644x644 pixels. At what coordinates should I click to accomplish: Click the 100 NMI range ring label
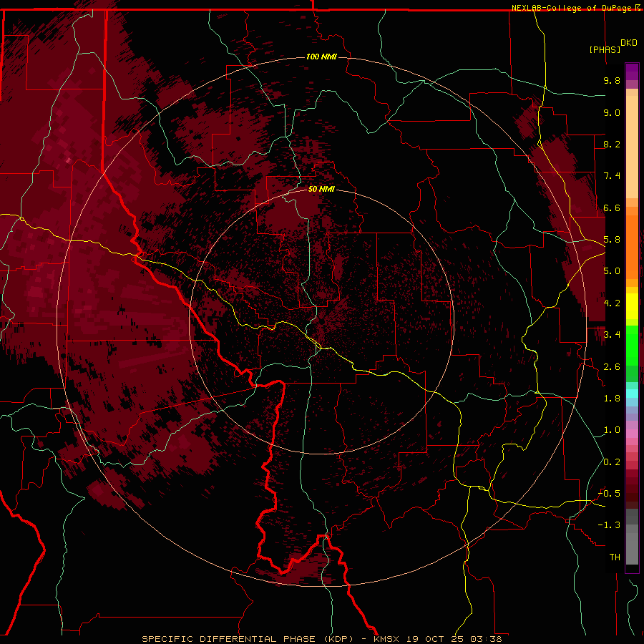(x=321, y=57)
